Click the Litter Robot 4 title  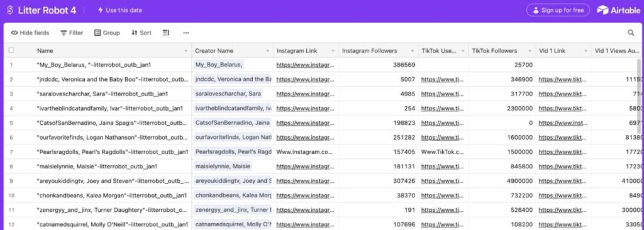click(47, 10)
